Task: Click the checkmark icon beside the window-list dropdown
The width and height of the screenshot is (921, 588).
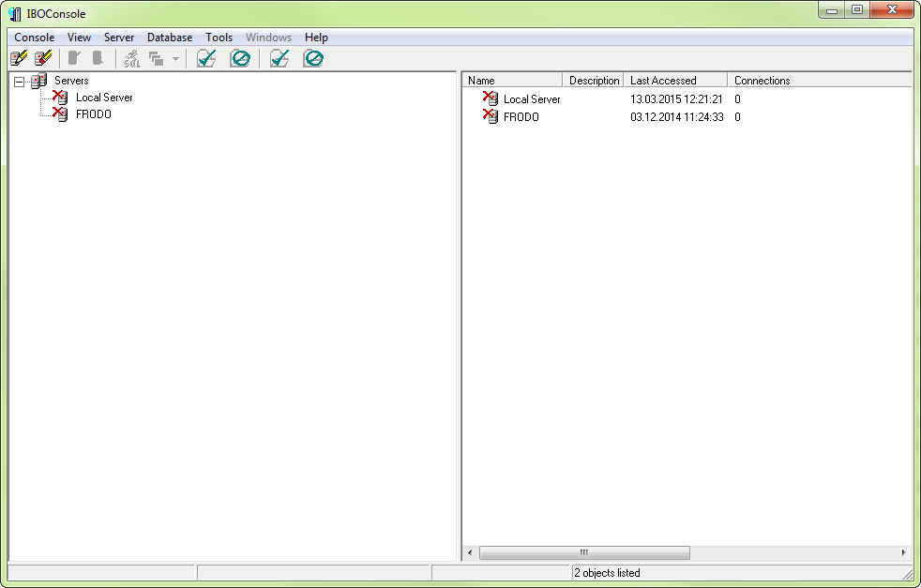Action: [206, 58]
